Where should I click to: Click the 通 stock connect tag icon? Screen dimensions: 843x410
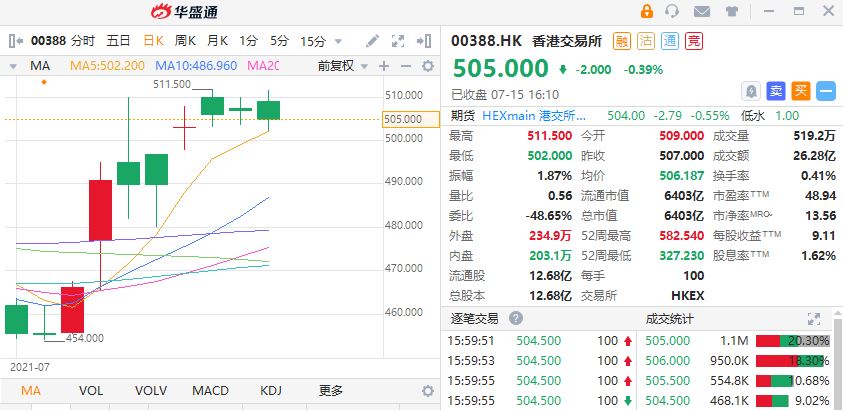pyautogui.click(x=670, y=41)
